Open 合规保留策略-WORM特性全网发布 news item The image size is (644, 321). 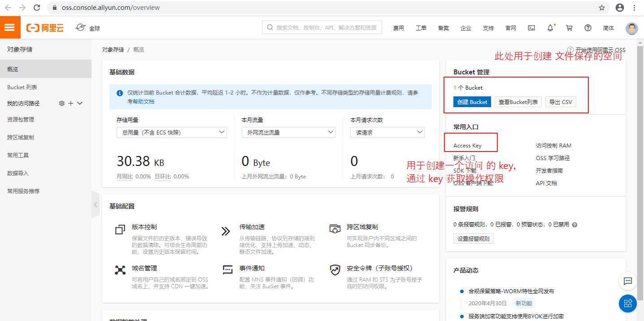(511, 291)
